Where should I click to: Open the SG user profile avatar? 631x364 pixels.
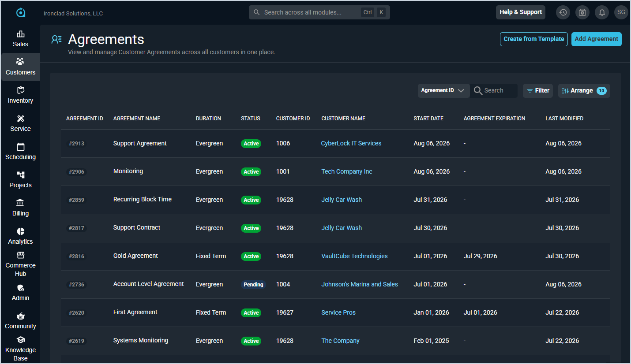tap(621, 12)
